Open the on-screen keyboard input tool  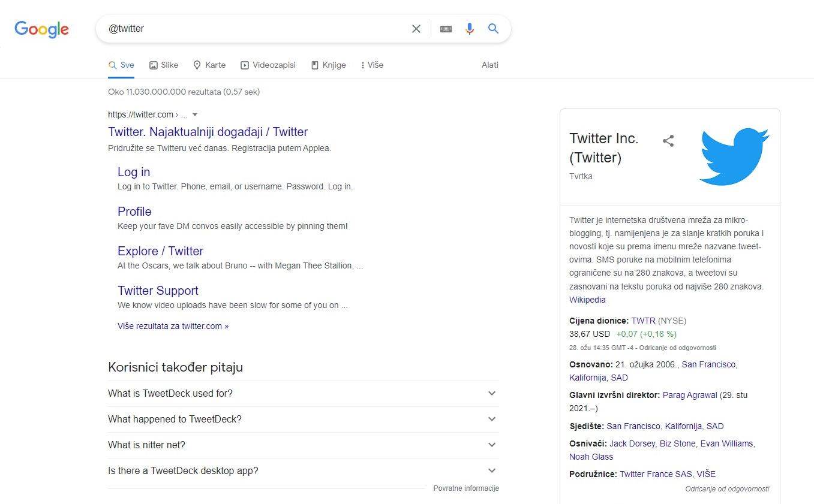tap(446, 29)
